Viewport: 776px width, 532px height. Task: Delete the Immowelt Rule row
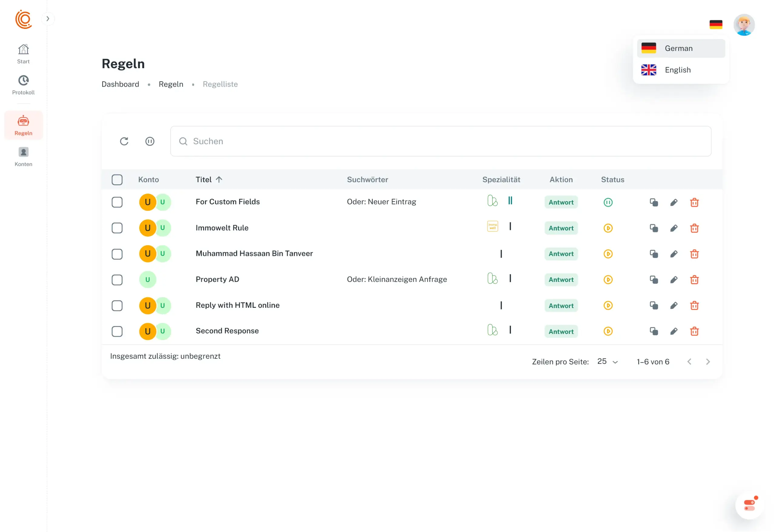tap(694, 228)
